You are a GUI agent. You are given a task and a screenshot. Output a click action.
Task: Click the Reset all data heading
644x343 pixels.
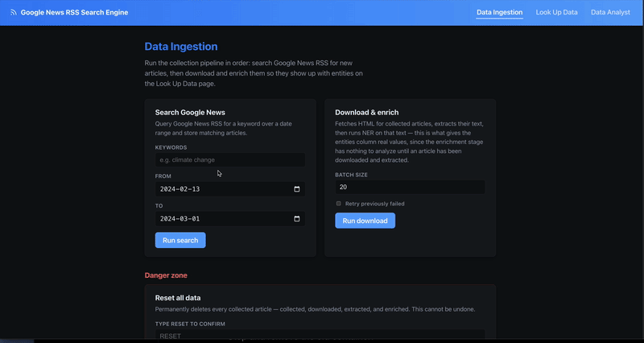[178, 298]
